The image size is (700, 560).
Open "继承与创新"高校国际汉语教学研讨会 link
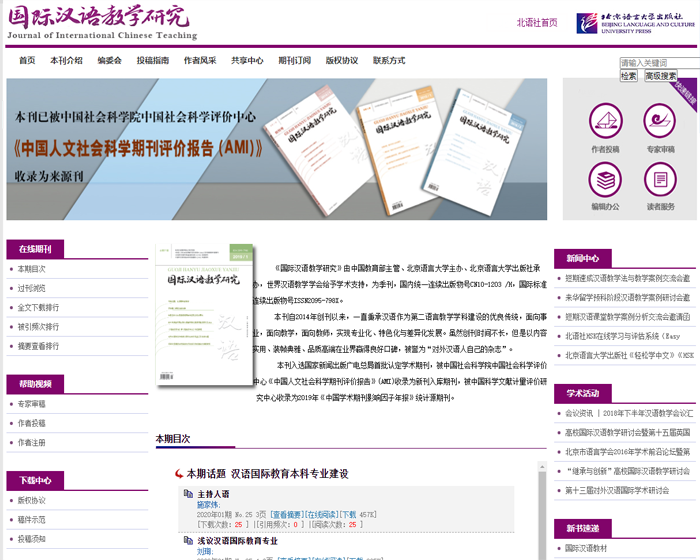coord(627,471)
